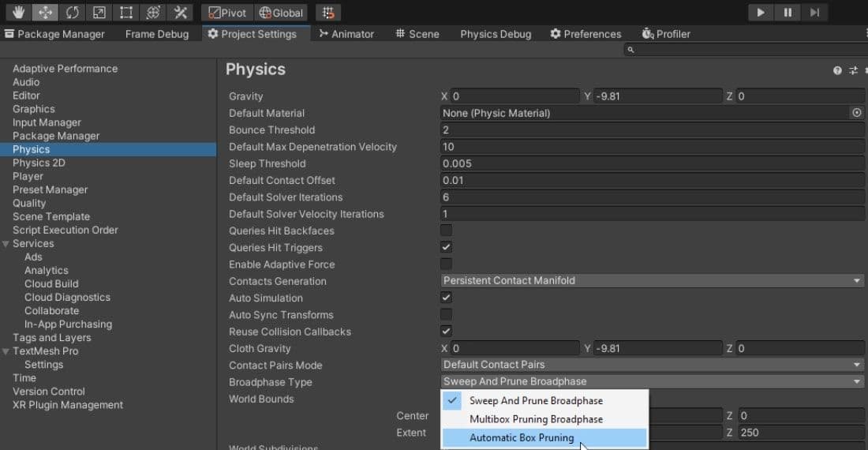
Task: Select the Scale tool
Action: [99, 13]
